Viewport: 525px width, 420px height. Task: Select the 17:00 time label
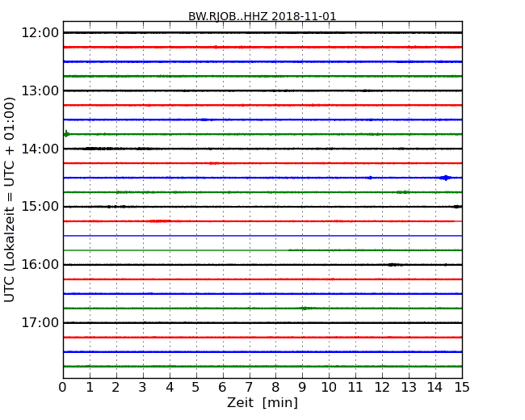(40, 322)
